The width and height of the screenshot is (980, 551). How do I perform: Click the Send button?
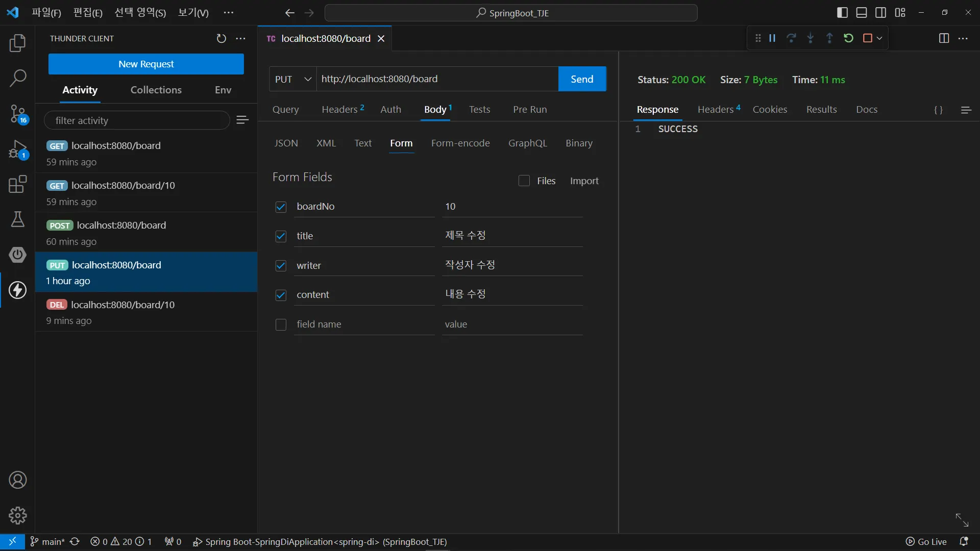[x=582, y=79]
